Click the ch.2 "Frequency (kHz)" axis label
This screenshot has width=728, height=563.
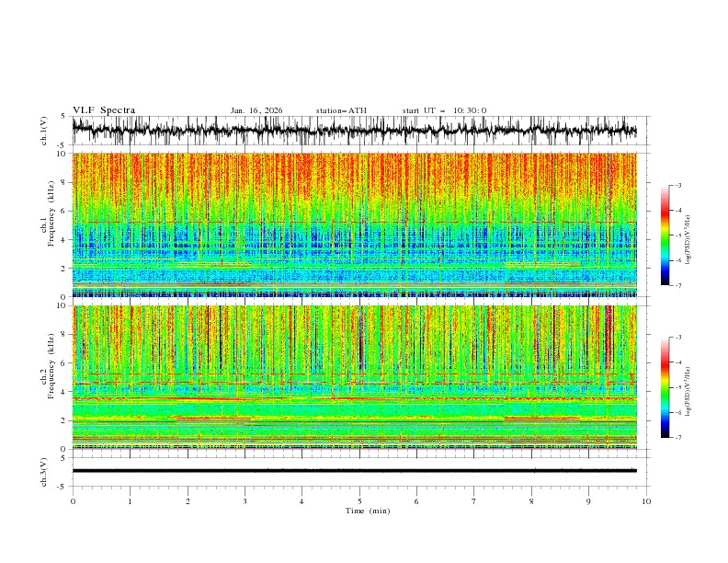51,366
